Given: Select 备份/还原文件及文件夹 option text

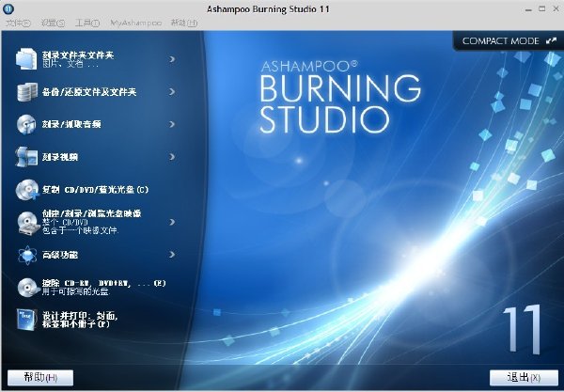Looking at the screenshot, I should pyautogui.click(x=89, y=92).
